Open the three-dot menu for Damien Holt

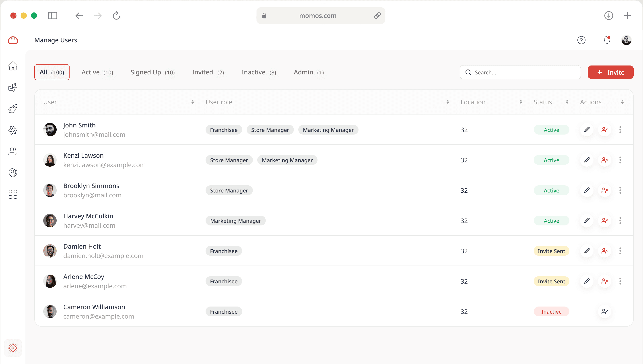[620, 251]
